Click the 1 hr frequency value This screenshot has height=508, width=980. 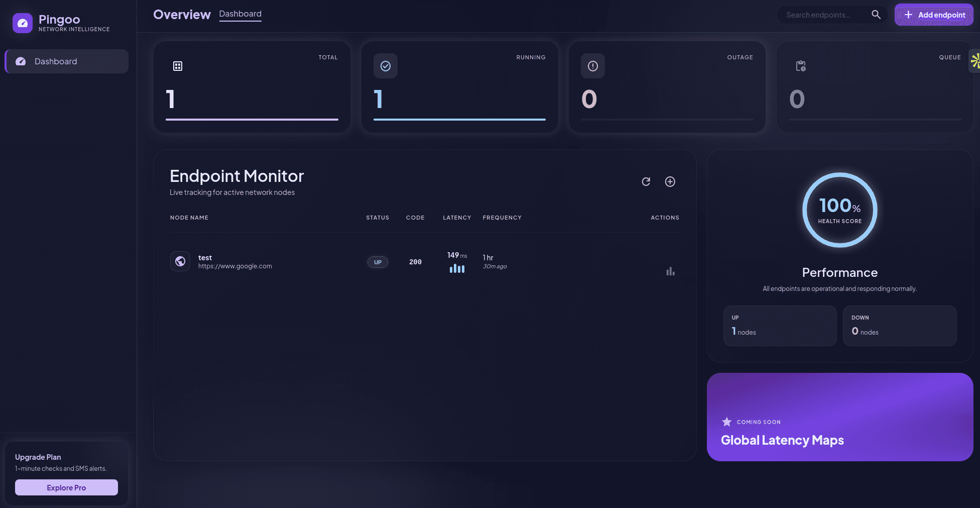488,258
